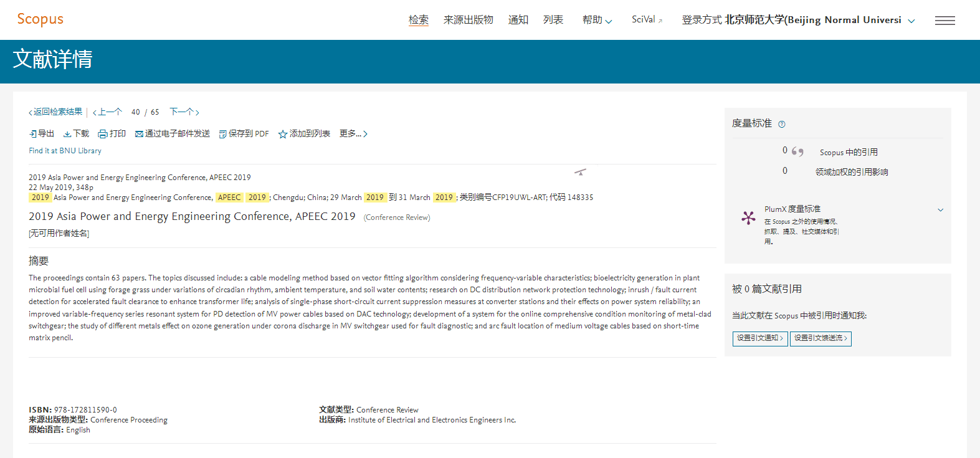Return to search results via 返回检索结果

click(55, 112)
